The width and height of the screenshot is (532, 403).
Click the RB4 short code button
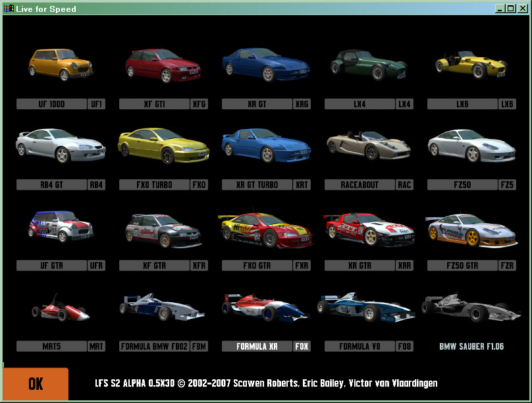coord(97,185)
